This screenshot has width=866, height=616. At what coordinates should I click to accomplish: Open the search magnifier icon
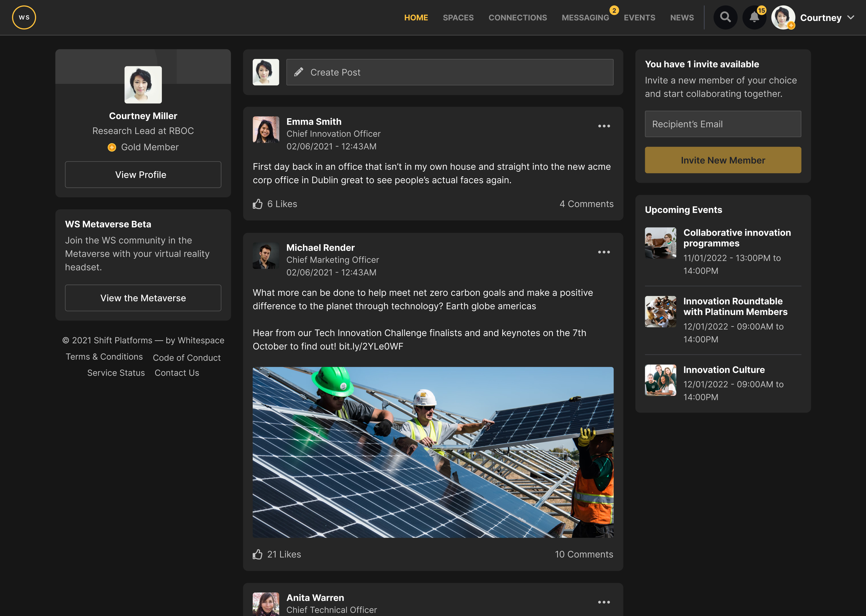pyautogui.click(x=725, y=17)
